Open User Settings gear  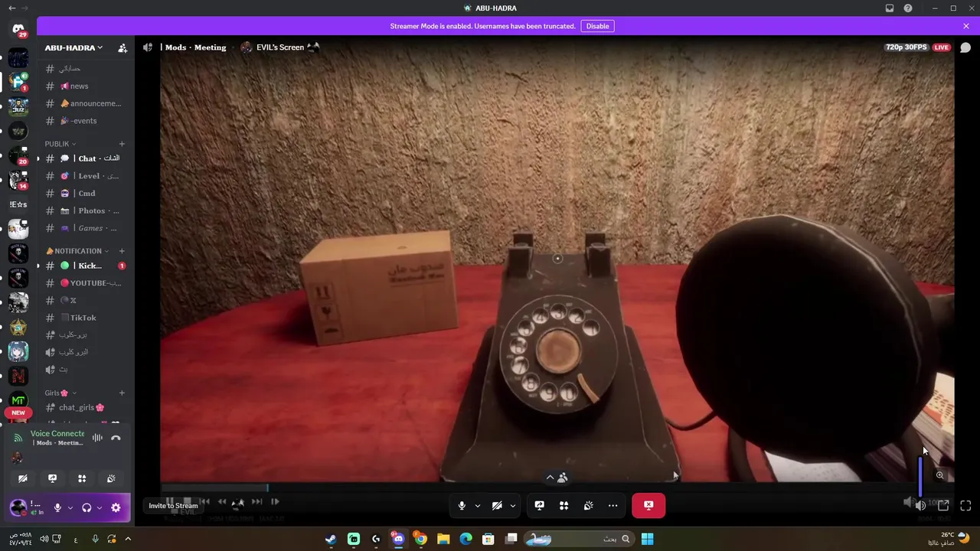[116, 507]
